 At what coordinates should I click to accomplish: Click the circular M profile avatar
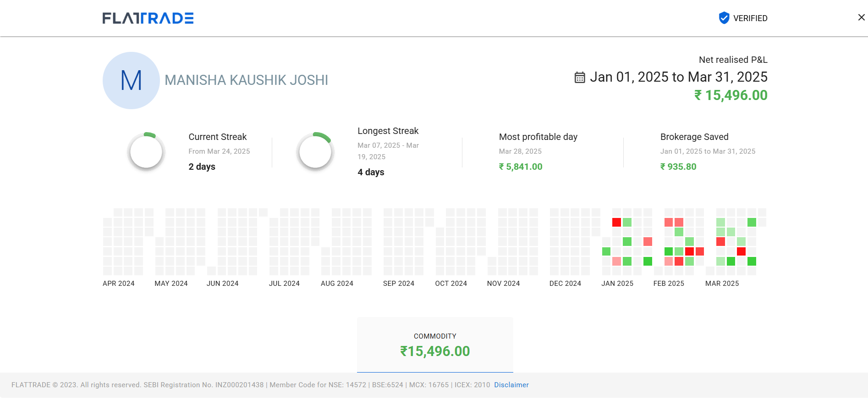tap(131, 80)
